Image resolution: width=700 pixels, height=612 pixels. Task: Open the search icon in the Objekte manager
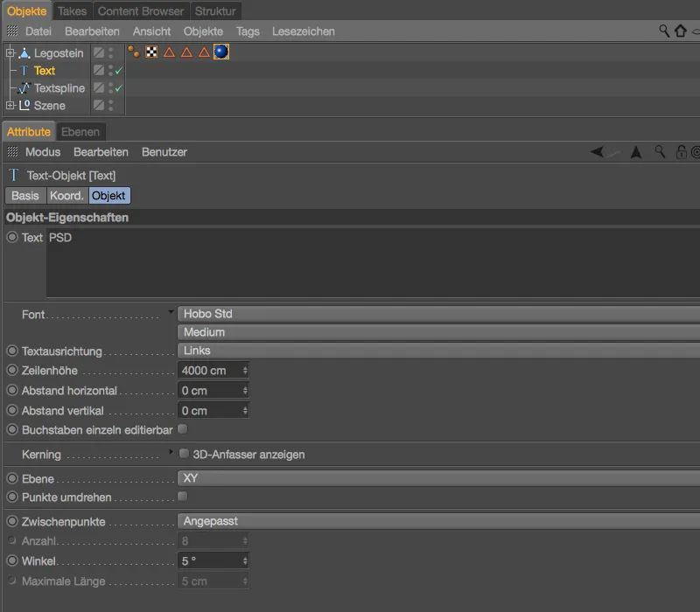coord(663,31)
